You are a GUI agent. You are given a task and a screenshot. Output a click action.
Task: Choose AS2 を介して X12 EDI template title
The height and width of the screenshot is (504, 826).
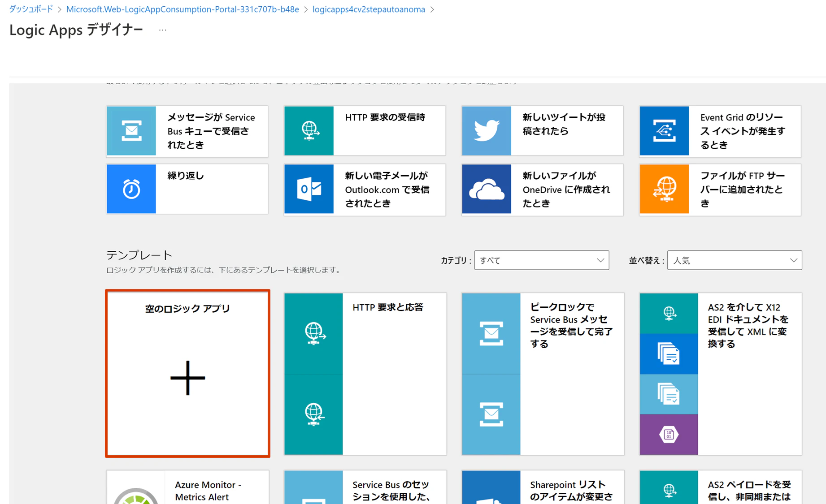click(748, 325)
